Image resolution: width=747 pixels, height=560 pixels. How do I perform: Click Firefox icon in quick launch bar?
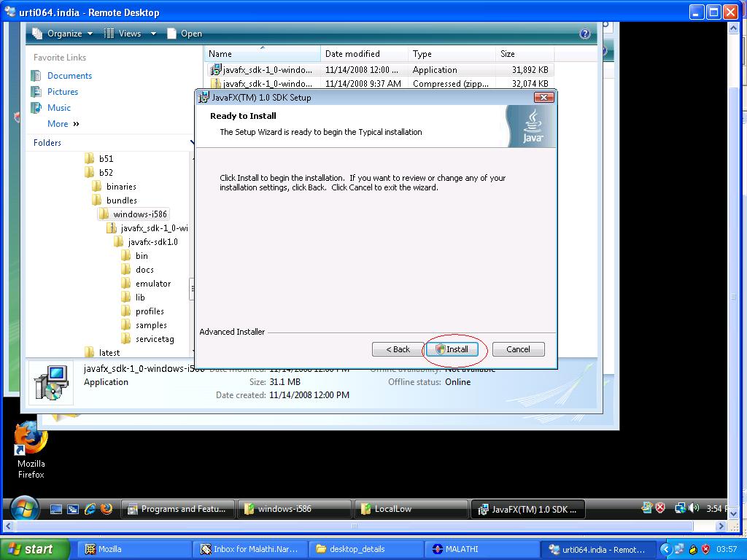[x=107, y=509]
